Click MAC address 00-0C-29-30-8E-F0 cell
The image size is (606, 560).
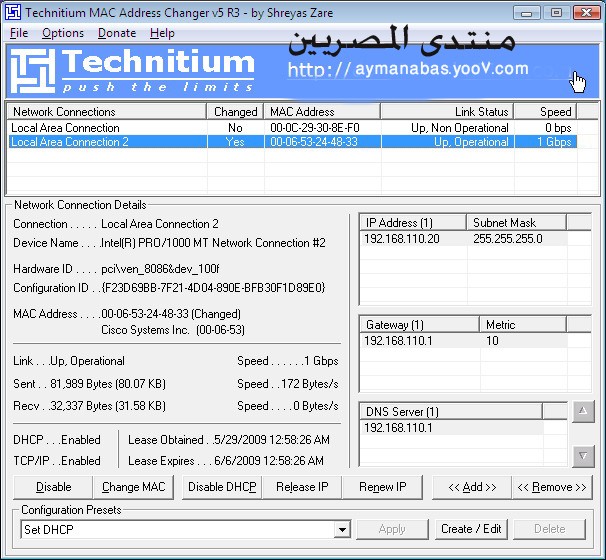pos(315,128)
